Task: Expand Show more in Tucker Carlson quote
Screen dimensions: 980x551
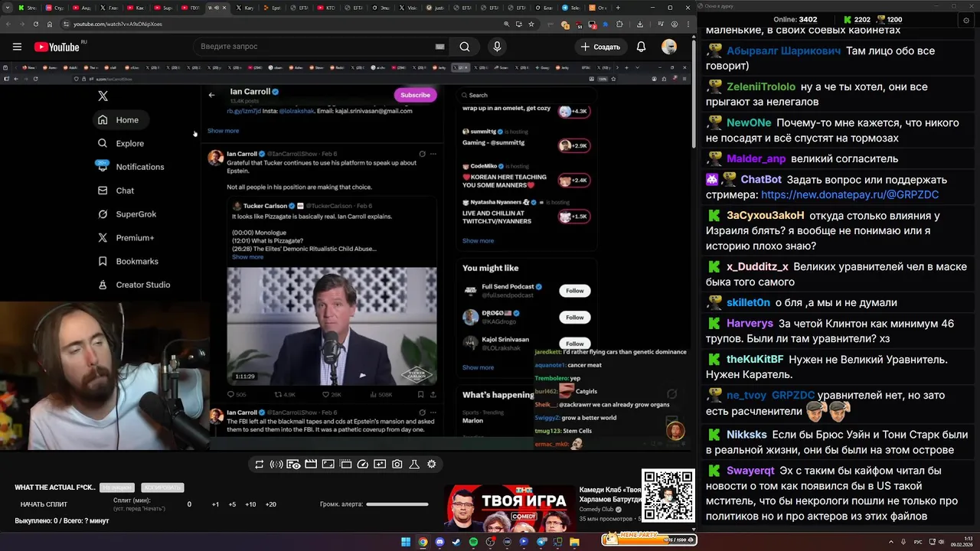Action: point(247,257)
